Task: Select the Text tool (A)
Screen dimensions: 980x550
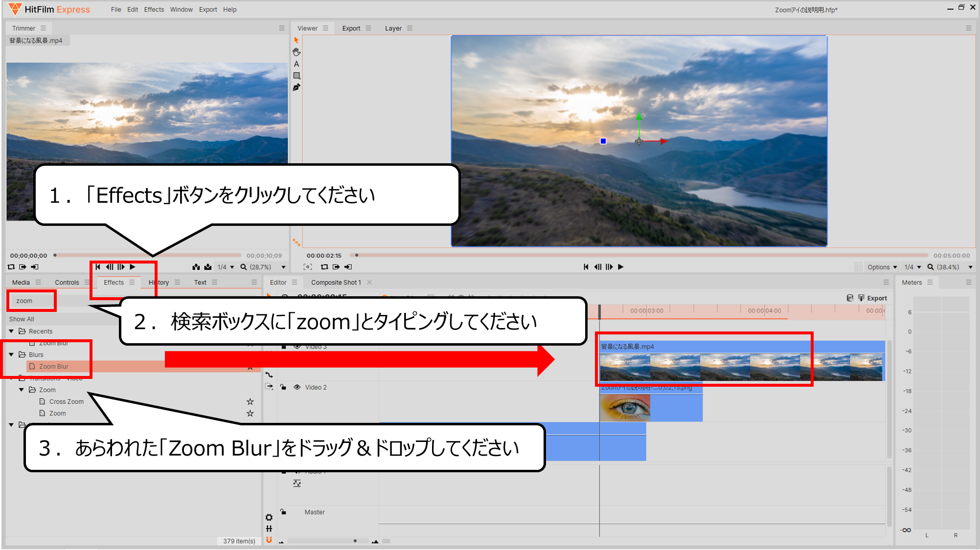Action: 296,64
